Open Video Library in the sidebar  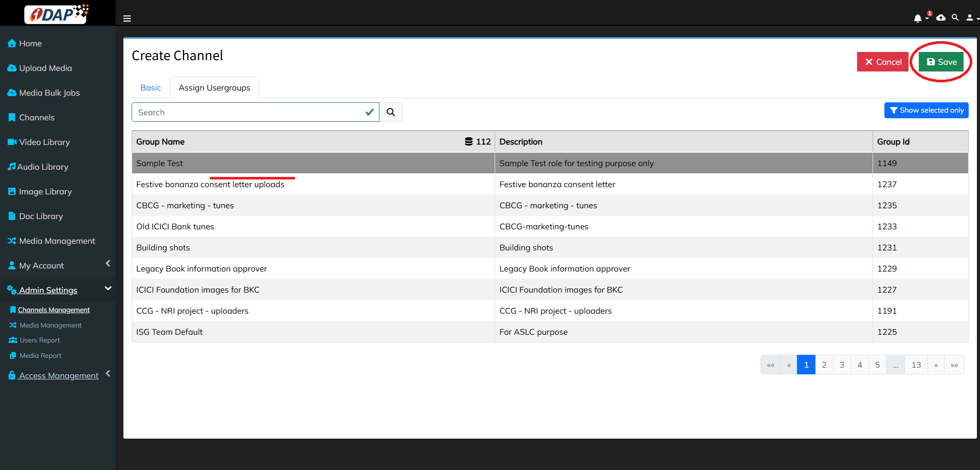click(x=44, y=142)
